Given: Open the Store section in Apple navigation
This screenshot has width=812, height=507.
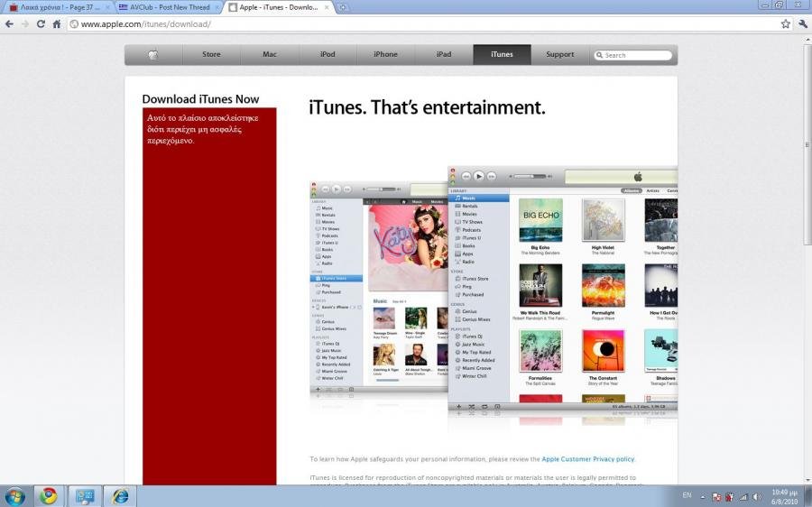Looking at the screenshot, I should click(x=211, y=55).
